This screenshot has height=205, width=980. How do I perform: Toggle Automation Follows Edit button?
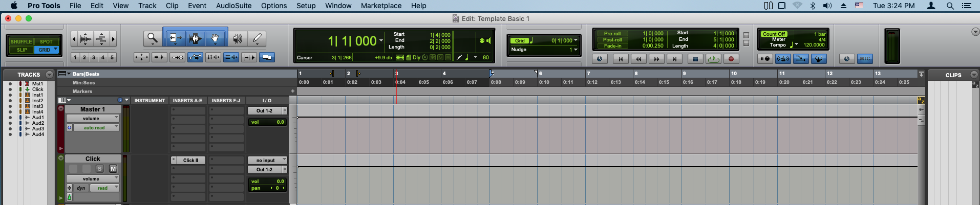click(195, 57)
